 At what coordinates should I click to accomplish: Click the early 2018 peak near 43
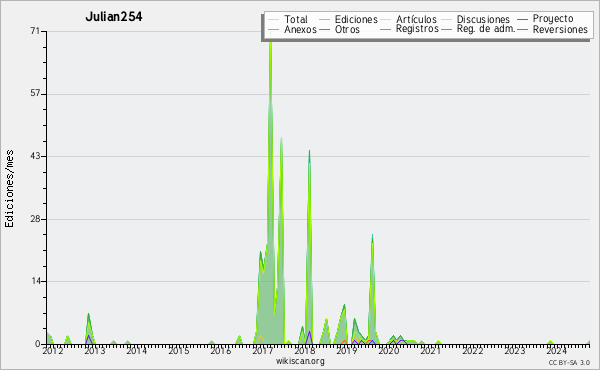click(309, 152)
